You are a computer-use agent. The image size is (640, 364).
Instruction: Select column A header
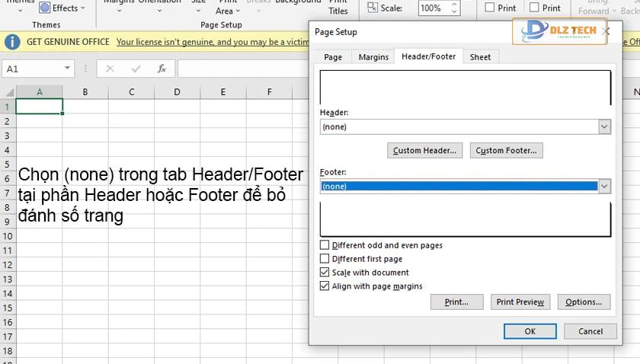point(40,92)
